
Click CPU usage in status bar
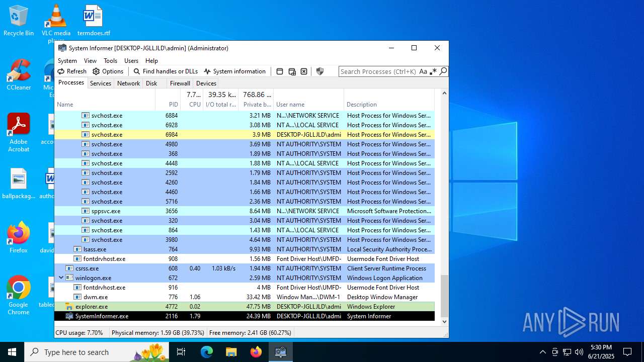(x=79, y=333)
